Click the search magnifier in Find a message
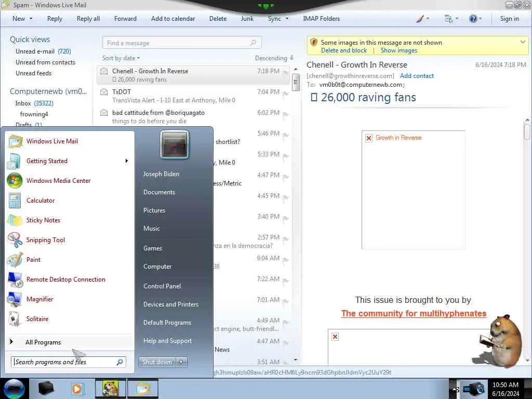 [253, 43]
